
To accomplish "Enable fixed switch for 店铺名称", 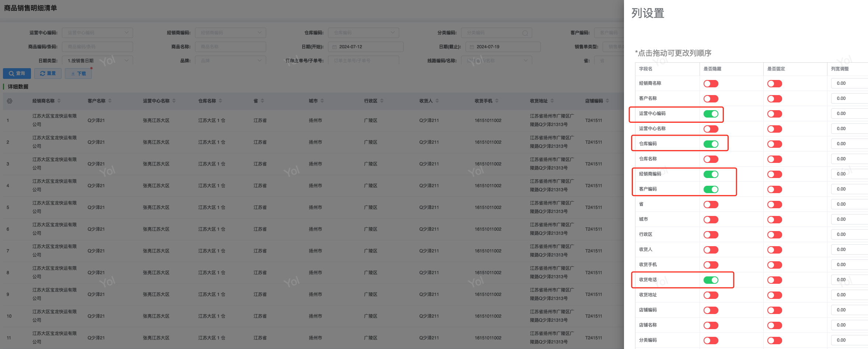I will coord(775,325).
